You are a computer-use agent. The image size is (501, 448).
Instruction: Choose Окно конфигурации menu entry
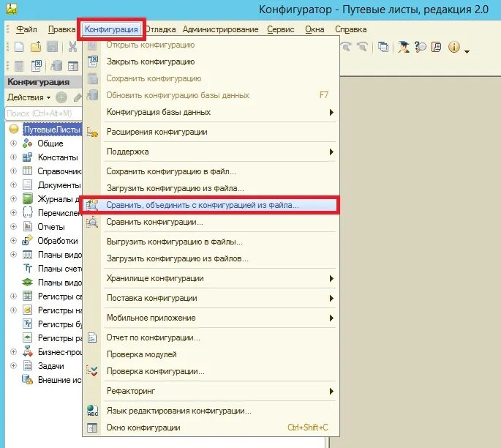(x=209, y=428)
